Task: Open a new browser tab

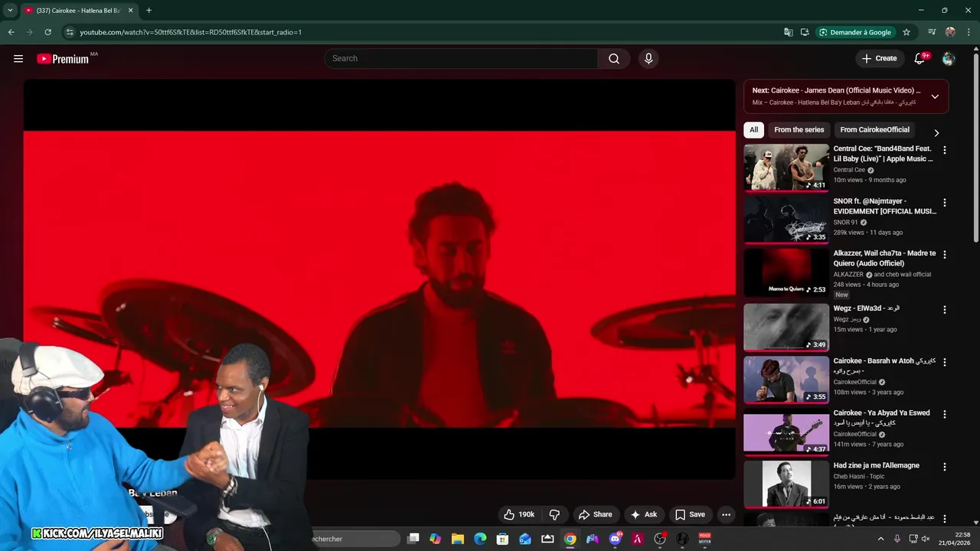Action: pyautogui.click(x=149, y=10)
